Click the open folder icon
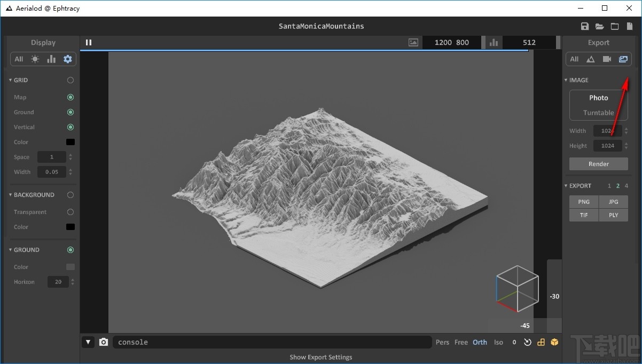 point(600,27)
